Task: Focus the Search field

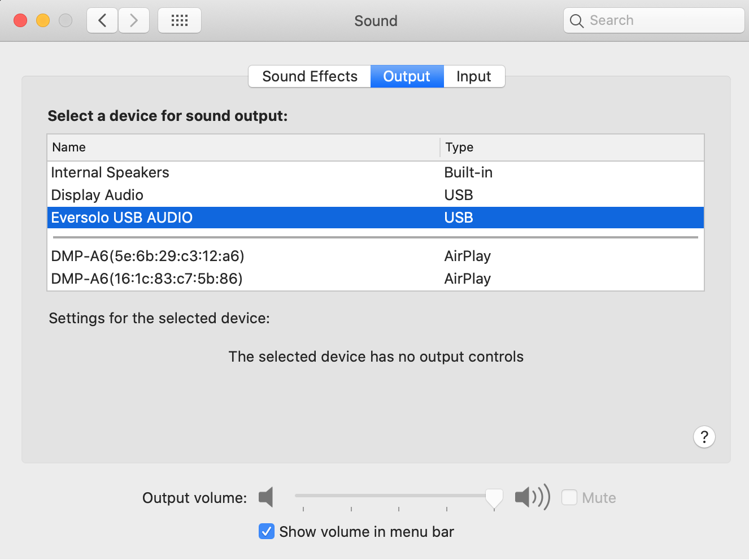Action: (x=654, y=21)
